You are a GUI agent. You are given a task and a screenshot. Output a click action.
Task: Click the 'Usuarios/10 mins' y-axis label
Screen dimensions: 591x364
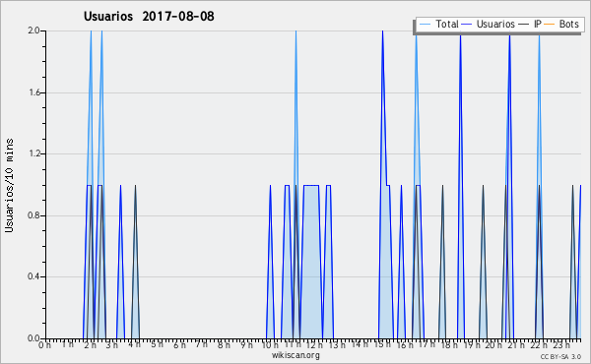coord(9,185)
